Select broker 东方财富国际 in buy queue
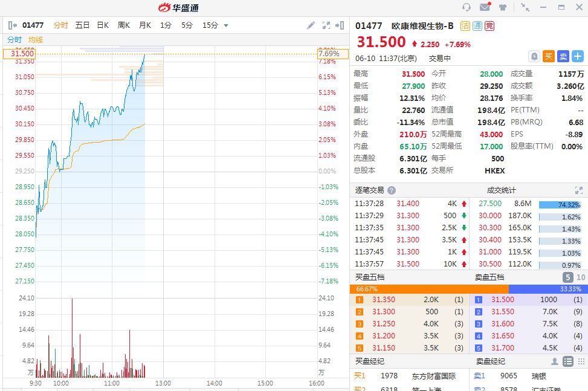 click(x=433, y=376)
